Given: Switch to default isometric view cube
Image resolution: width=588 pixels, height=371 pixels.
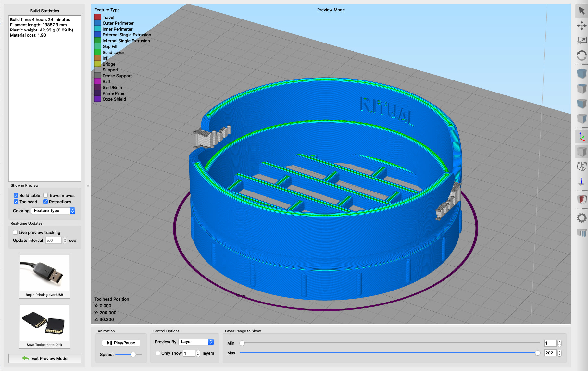Looking at the screenshot, I should [582, 73].
